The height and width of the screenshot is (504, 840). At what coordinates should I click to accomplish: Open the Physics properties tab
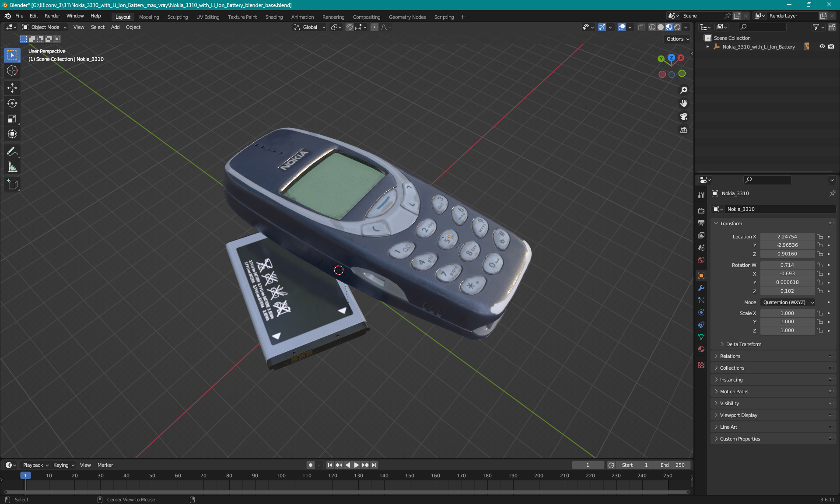(x=701, y=312)
